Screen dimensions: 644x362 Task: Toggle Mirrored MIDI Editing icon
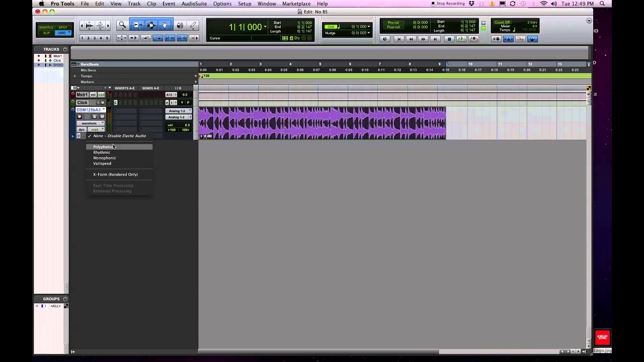click(146, 38)
